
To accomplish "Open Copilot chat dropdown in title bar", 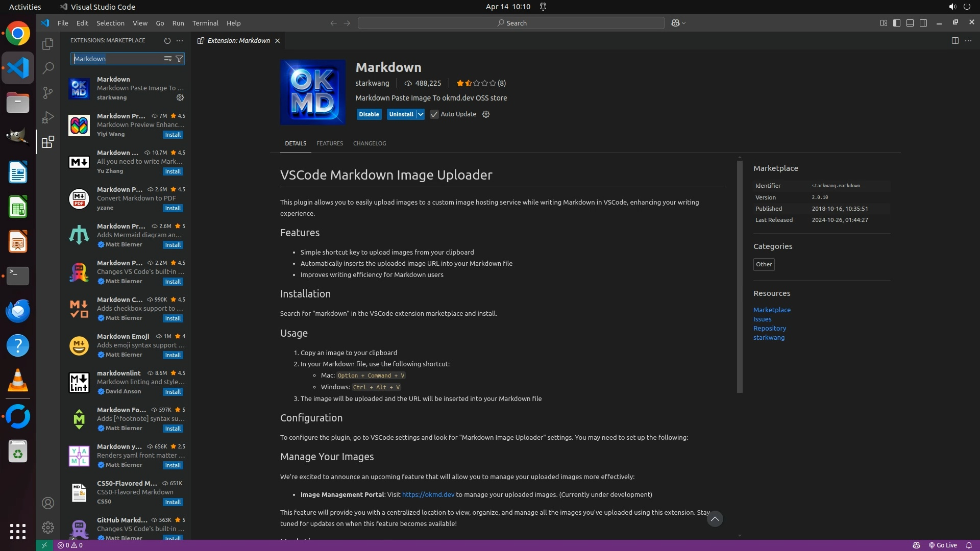I will click(x=683, y=23).
